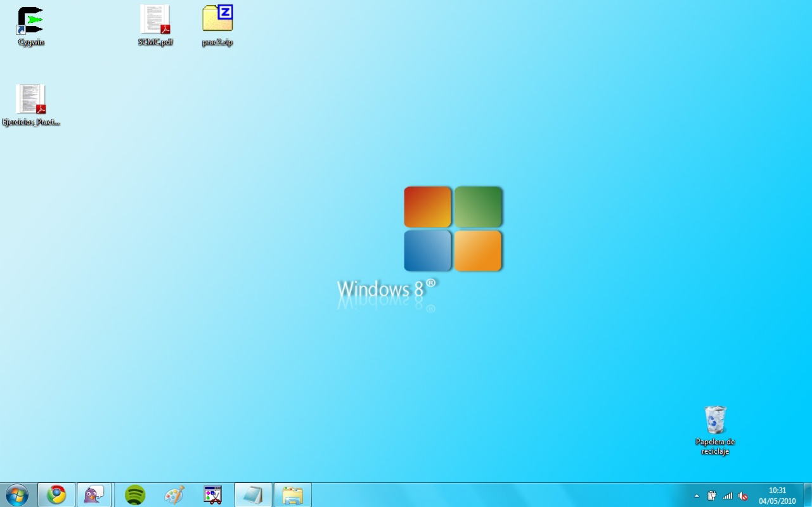Screen dimensions: 812x507
Task: Open the Cygwin desktop shortcut
Action: [x=30, y=19]
